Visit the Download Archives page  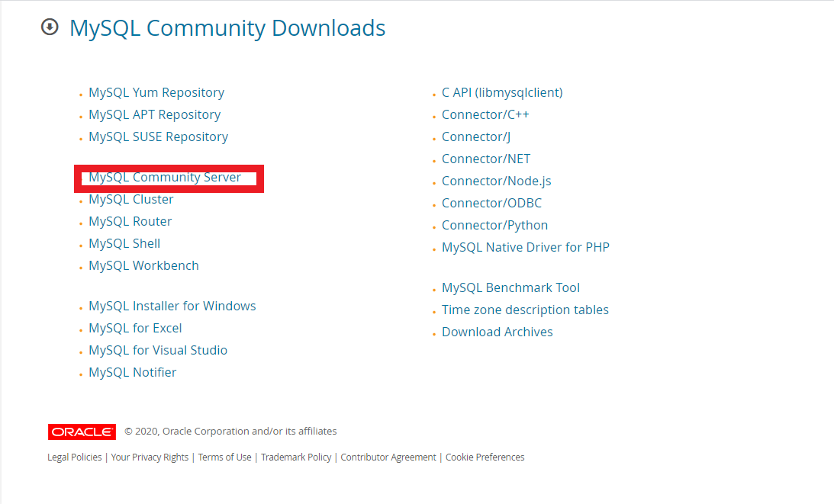(x=498, y=332)
